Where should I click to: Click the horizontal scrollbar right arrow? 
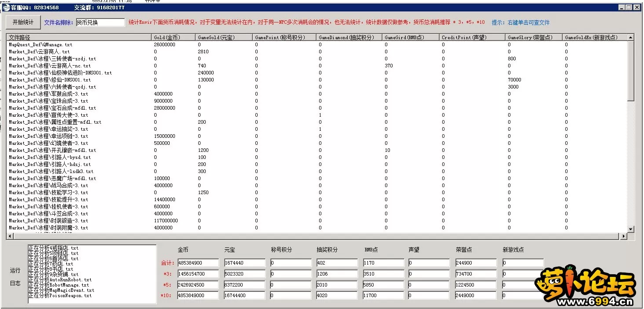624,236
